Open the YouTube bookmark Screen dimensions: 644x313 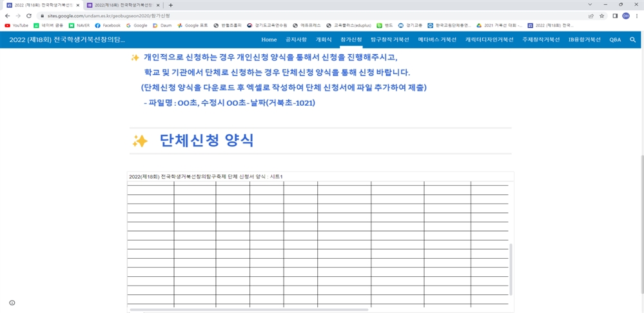(x=16, y=25)
